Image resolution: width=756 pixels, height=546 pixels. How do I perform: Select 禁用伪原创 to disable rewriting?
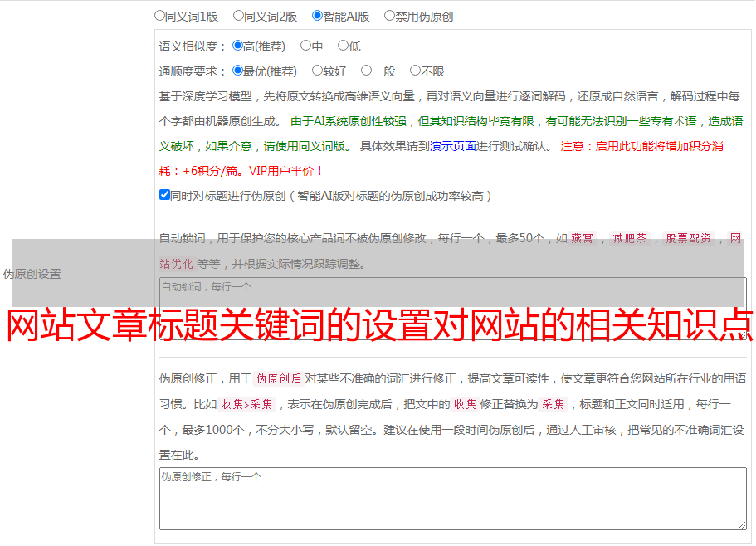point(389,16)
